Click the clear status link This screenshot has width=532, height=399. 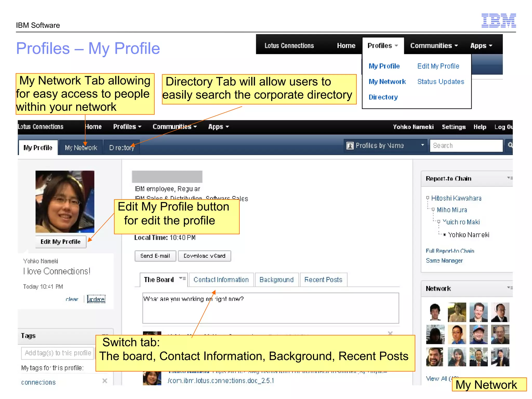click(72, 299)
